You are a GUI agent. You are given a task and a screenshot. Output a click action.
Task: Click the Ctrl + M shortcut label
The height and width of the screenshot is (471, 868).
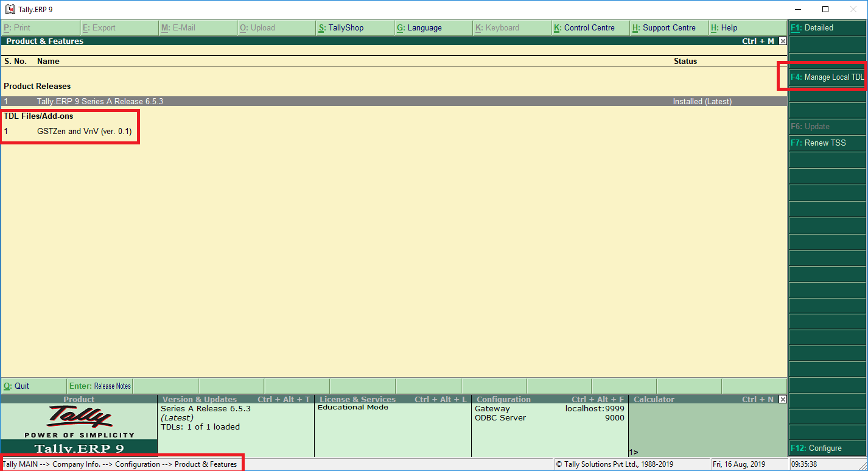[x=758, y=41]
